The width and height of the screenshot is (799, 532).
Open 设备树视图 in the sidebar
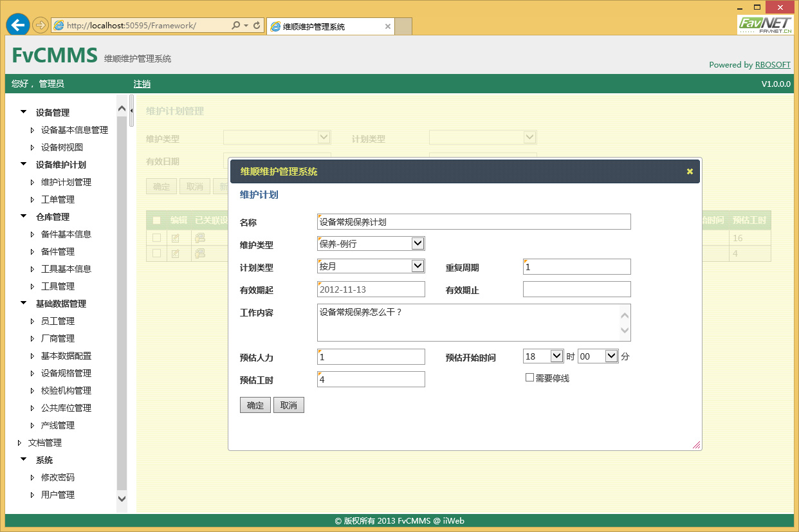coord(62,147)
